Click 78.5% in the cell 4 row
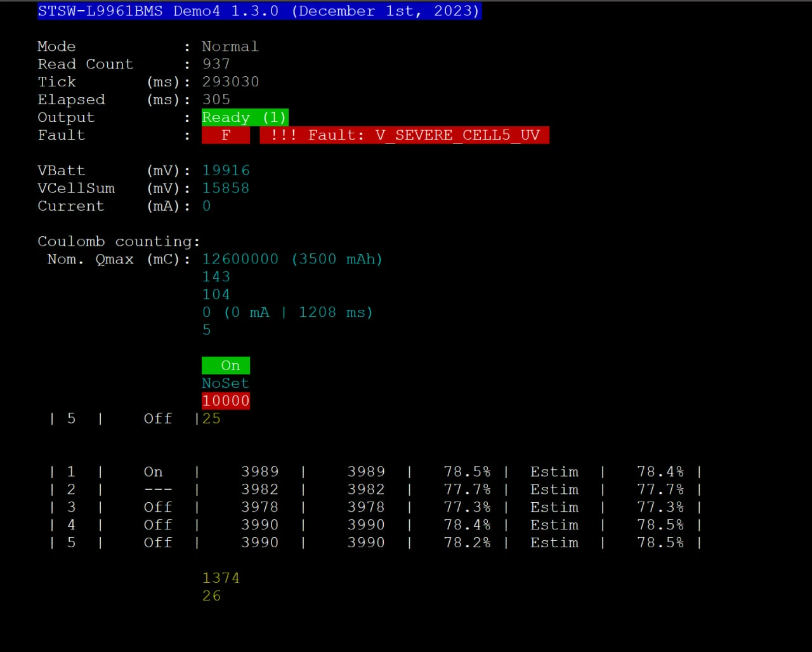Image resolution: width=812 pixels, height=652 pixels. click(660, 526)
